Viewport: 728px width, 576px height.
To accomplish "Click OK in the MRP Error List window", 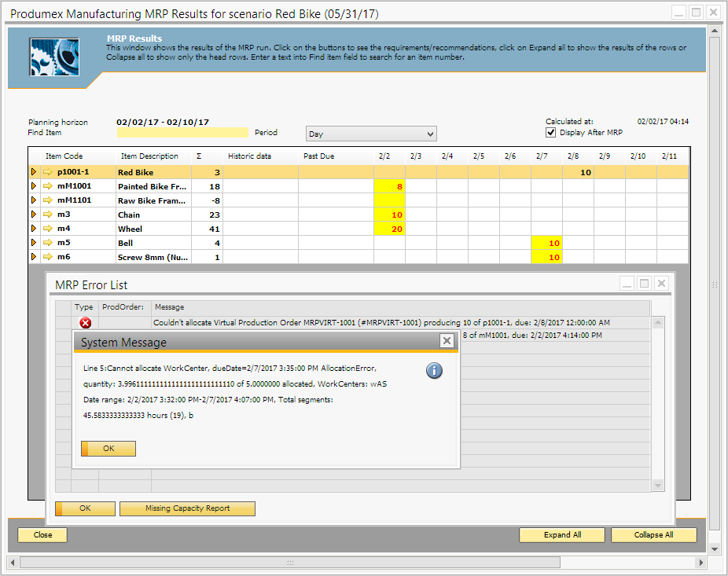I will (x=85, y=508).
